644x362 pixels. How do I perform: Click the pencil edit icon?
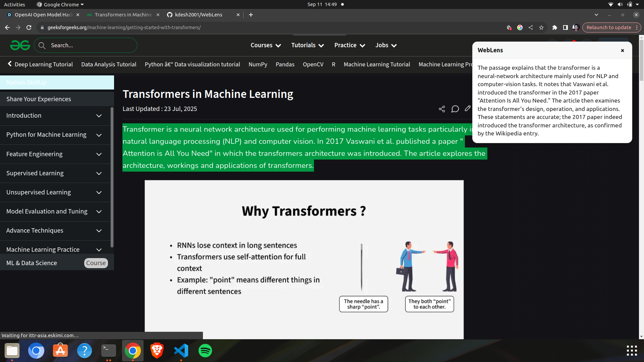pos(468,108)
